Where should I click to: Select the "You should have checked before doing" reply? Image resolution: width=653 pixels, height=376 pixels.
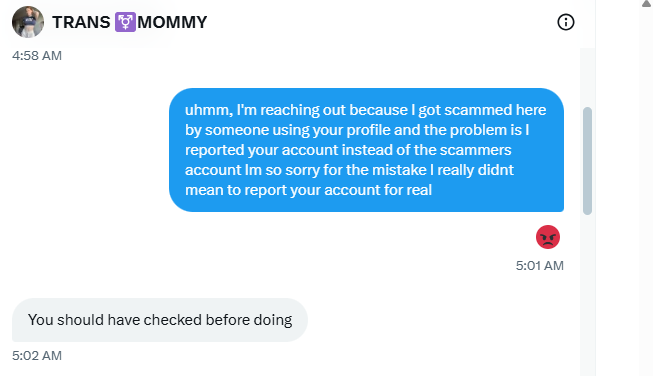tap(160, 320)
